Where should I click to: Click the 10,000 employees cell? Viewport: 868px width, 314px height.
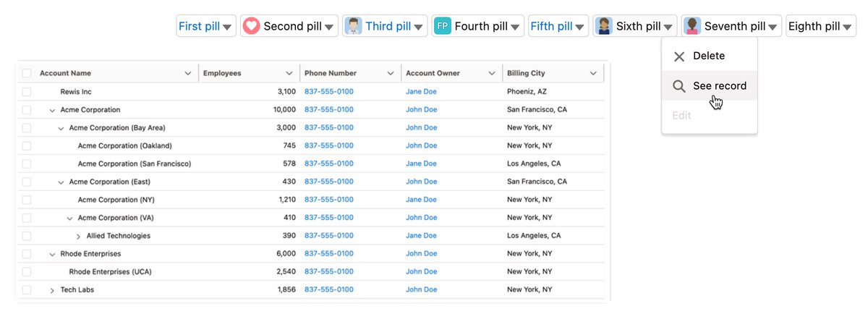284,110
